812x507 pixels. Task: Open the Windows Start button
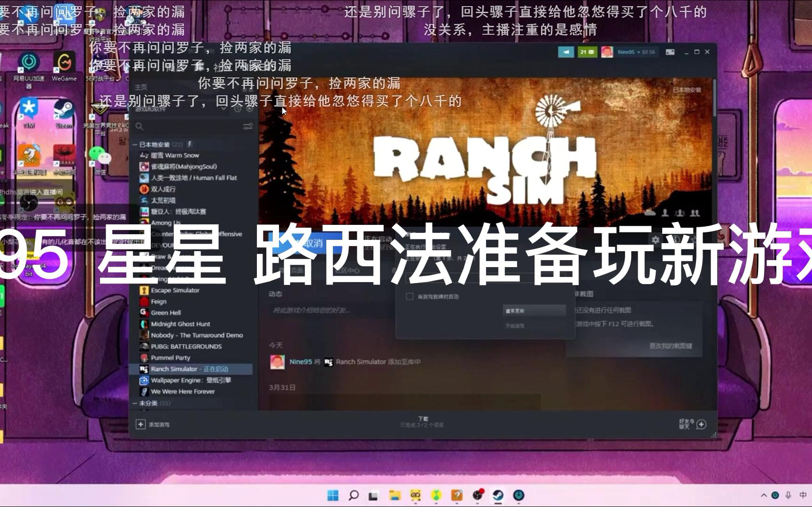coord(333,495)
